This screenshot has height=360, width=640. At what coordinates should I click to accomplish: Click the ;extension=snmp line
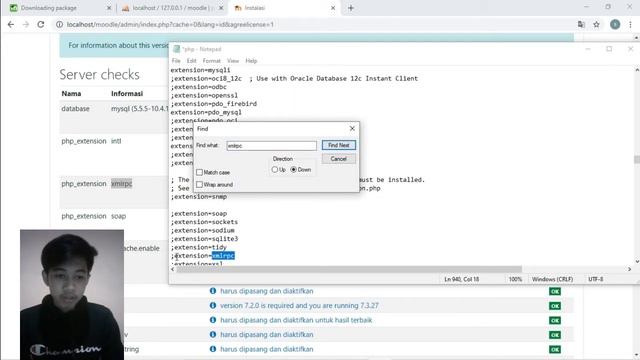[198, 197]
